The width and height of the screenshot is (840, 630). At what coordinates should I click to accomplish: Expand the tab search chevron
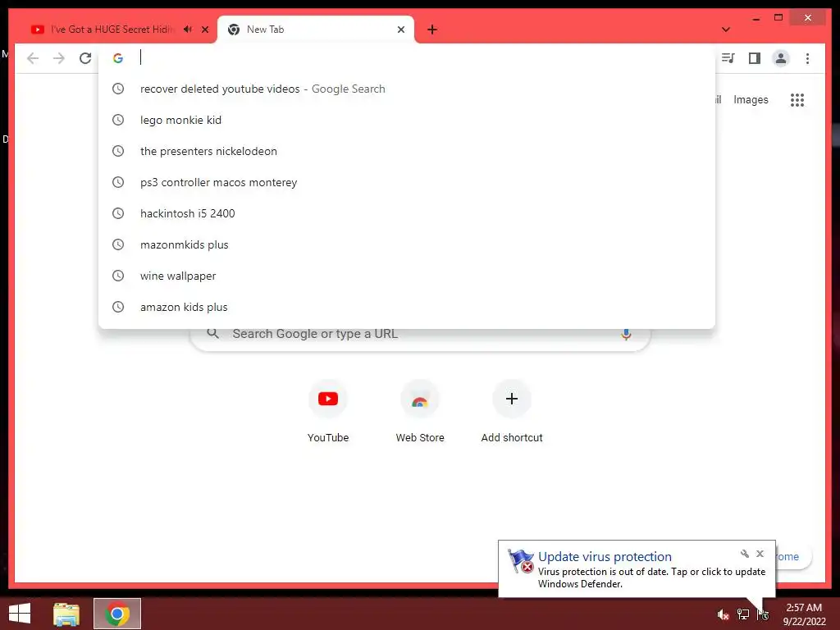(x=726, y=30)
